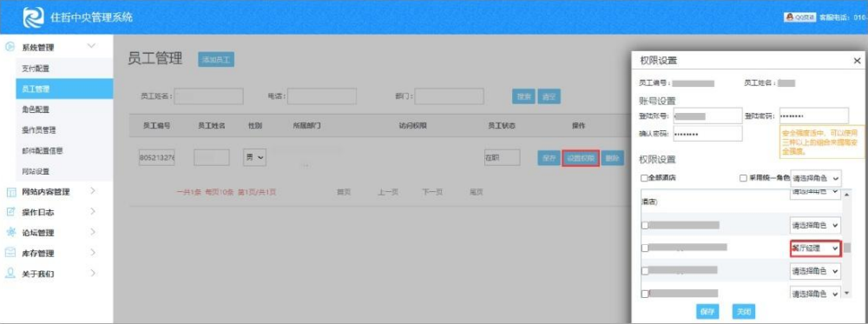
Task: Click the 搜索 search button
Action: pyautogui.click(x=523, y=96)
